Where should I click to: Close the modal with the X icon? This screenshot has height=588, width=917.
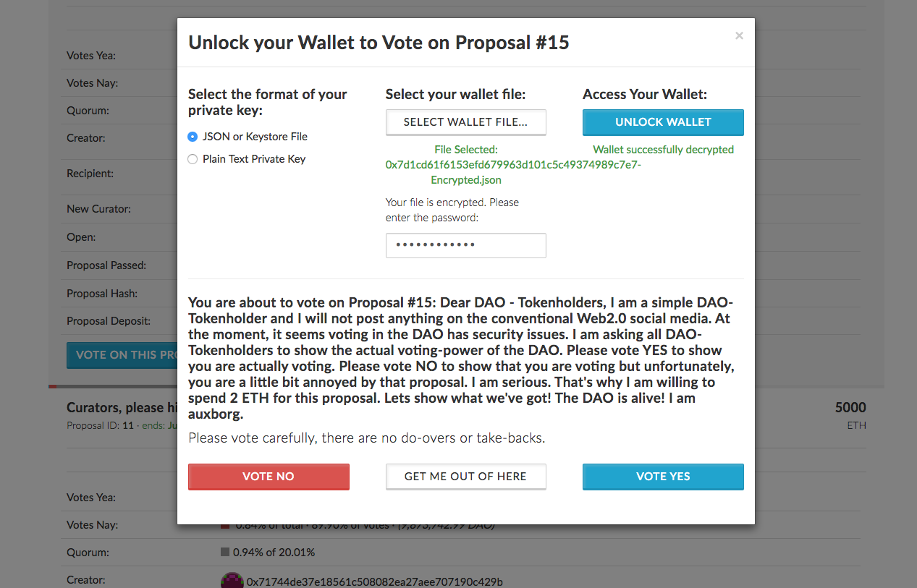point(739,35)
